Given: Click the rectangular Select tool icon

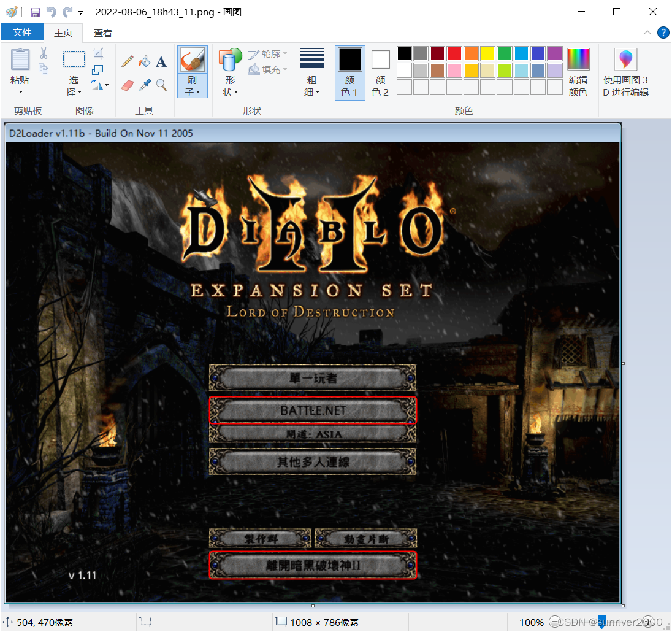Looking at the screenshot, I should point(74,59).
